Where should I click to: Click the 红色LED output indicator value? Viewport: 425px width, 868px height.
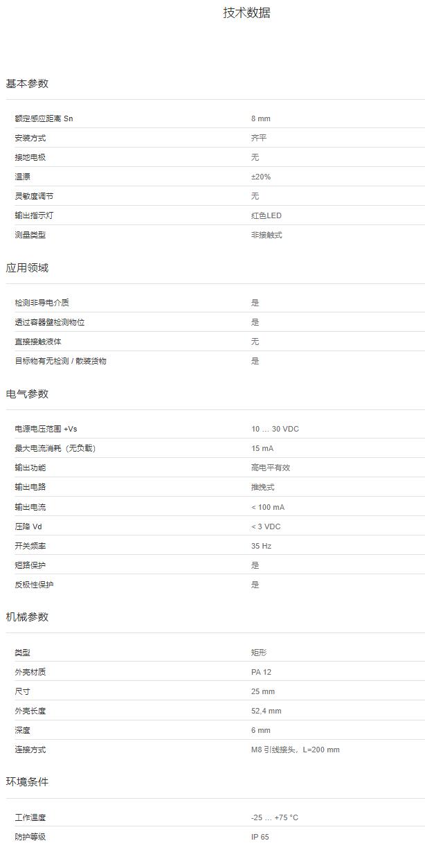click(x=266, y=215)
